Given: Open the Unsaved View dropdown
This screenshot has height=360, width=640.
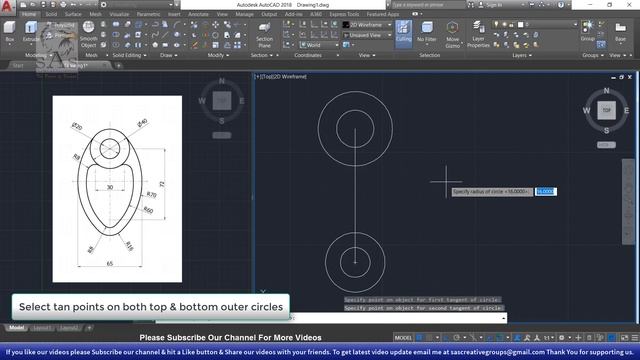Looking at the screenshot, I should 367,35.
